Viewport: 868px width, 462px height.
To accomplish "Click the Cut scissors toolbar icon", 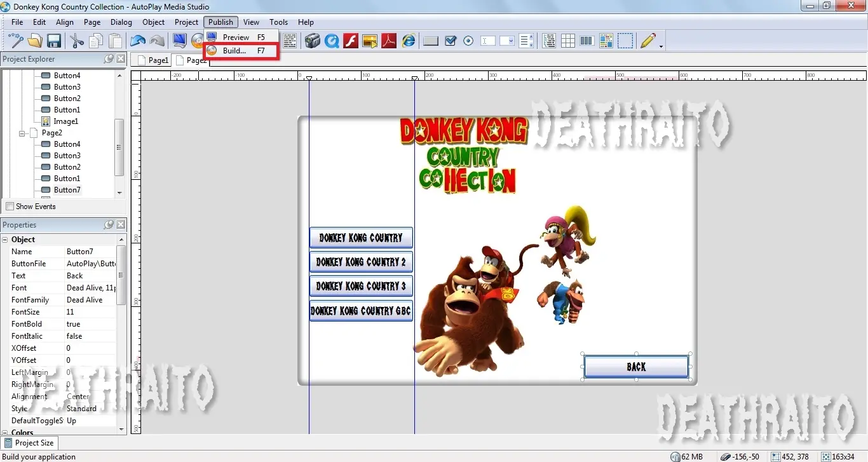I will click(x=77, y=41).
